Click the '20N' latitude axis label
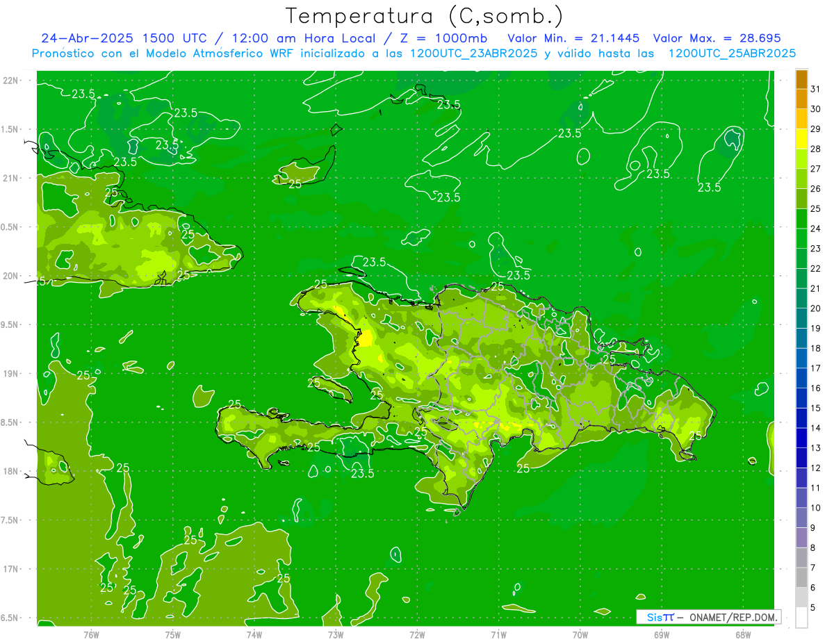This screenshot has width=834, height=644. (10, 276)
